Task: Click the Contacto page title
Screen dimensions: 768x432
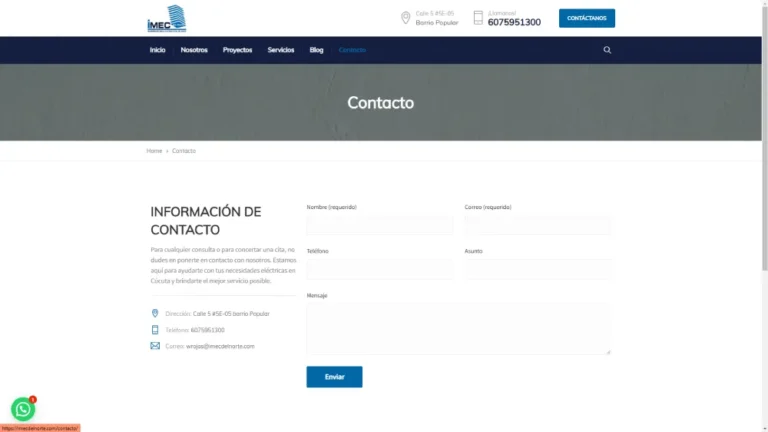Action: click(381, 103)
